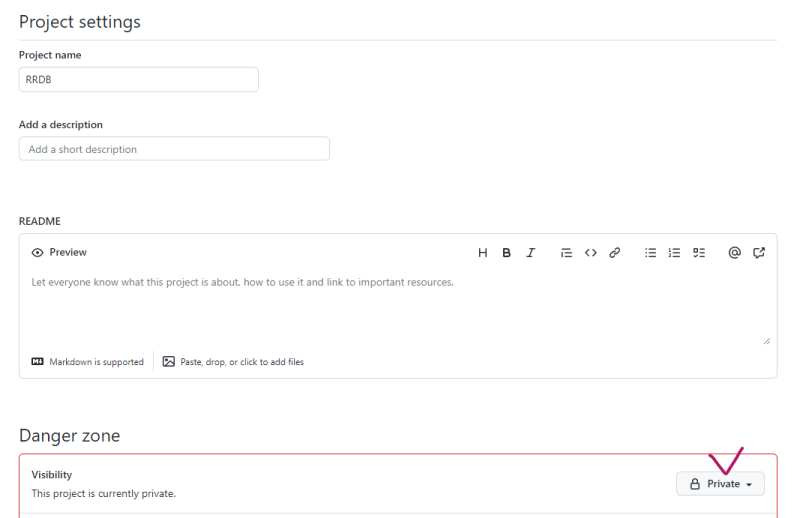Open the Private visibility dropdown

coord(720,484)
